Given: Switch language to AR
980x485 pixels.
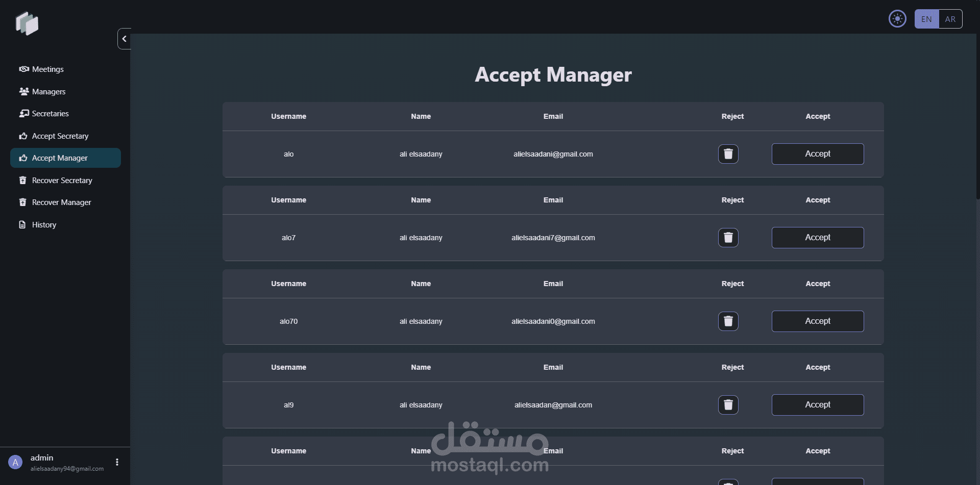Looking at the screenshot, I should point(950,19).
